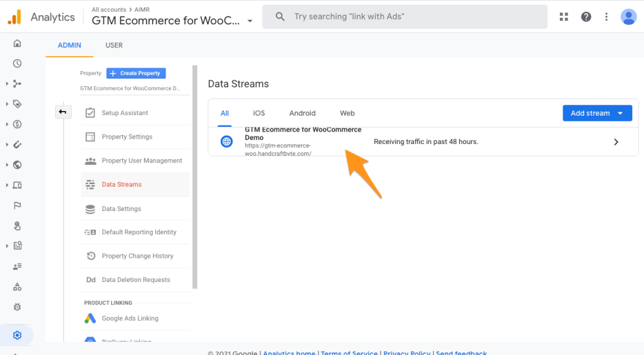The width and height of the screenshot is (644, 355).
Task: Open the Realtime clock icon in sidebar
Action: point(17,64)
